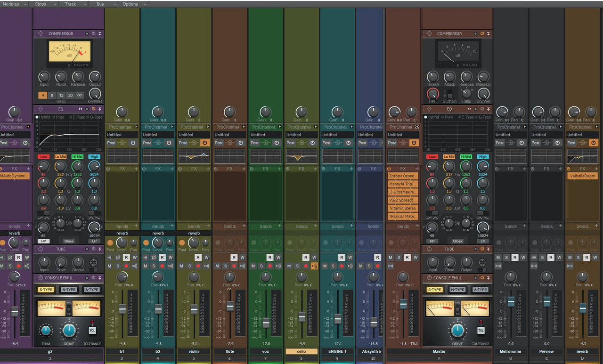Enable Write automation on flute track
This screenshot has height=364, width=603.
pos(242,258)
